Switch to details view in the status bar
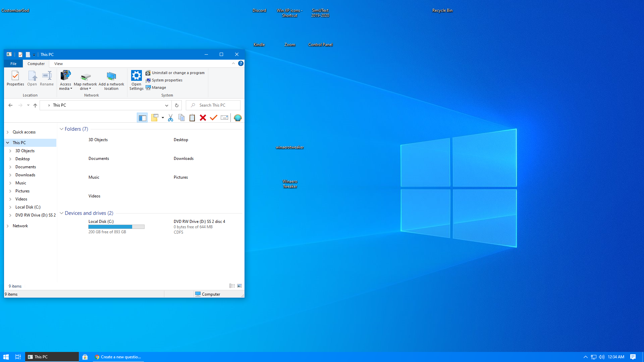Image resolution: width=644 pixels, height=362 pixels. click(232, 286)
